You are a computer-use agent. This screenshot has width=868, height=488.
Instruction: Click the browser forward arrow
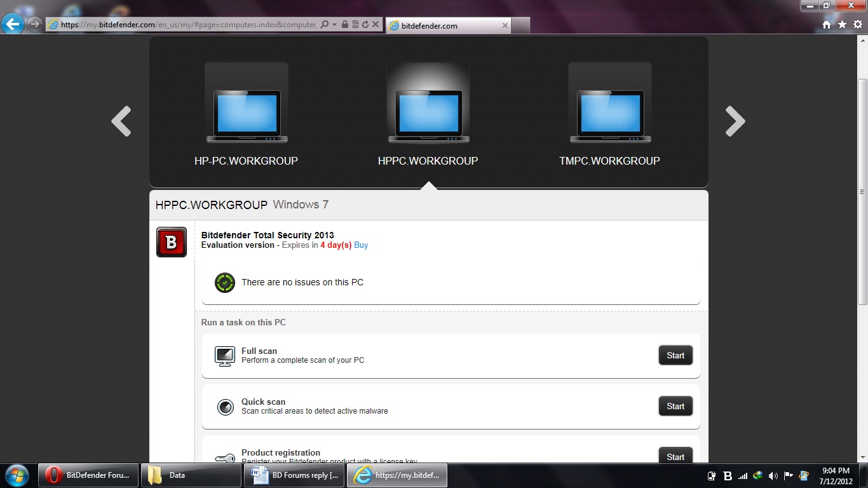click(35, 25)
